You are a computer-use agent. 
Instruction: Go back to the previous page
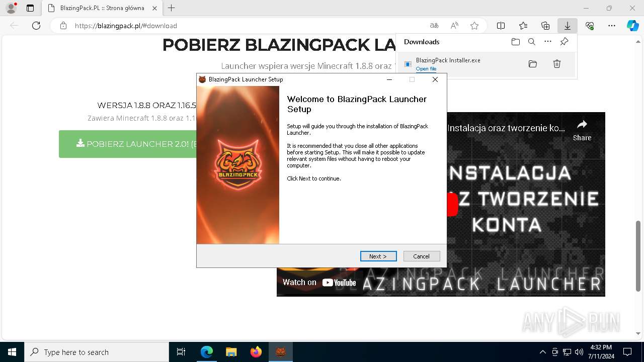14,26
